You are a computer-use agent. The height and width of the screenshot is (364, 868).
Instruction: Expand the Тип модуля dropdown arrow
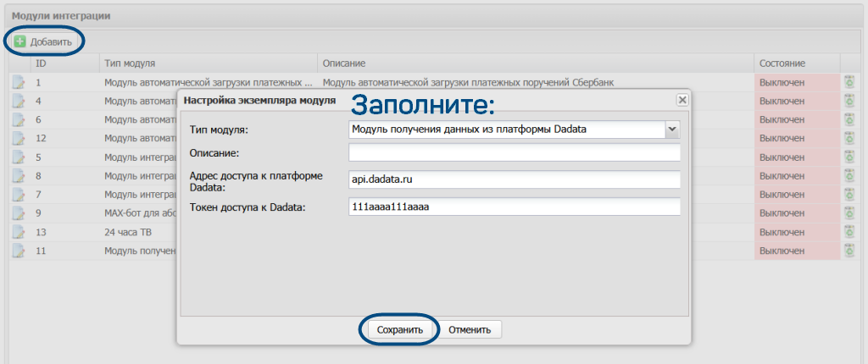[x=672, y=129]
